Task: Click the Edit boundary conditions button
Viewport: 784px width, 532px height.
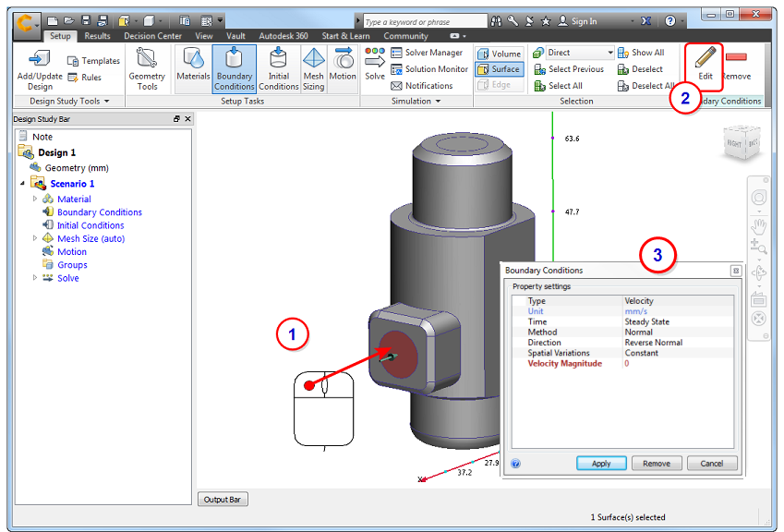Action: tap(704, 62)
